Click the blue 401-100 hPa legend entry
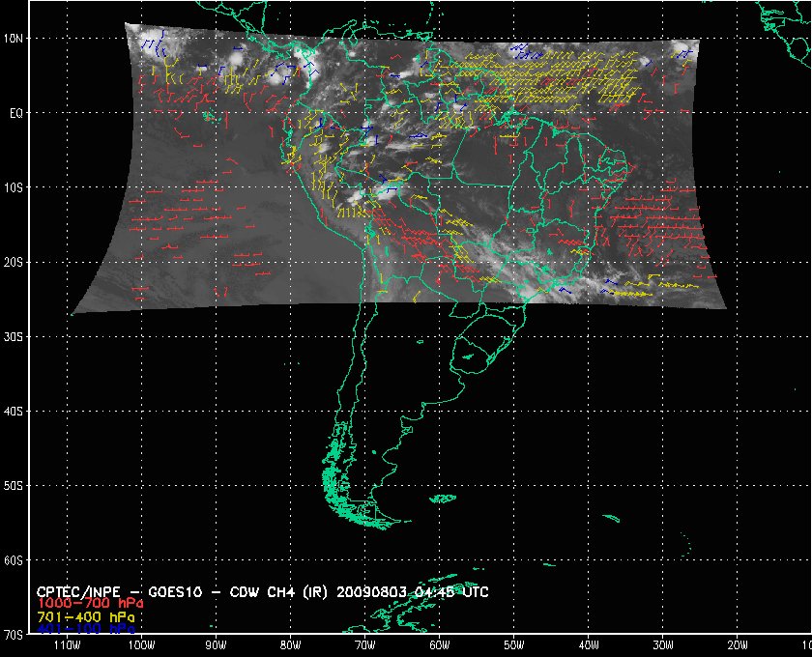The height and width of the screenshot is (657, 812). [x=81, y=628]
